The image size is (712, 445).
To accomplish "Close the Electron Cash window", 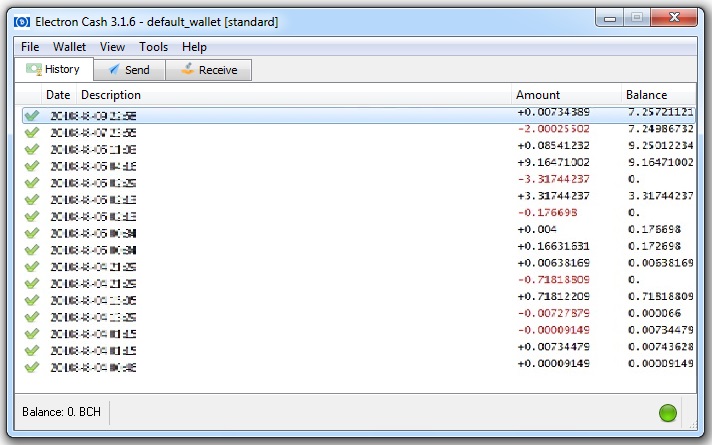I will pos(674,18).
